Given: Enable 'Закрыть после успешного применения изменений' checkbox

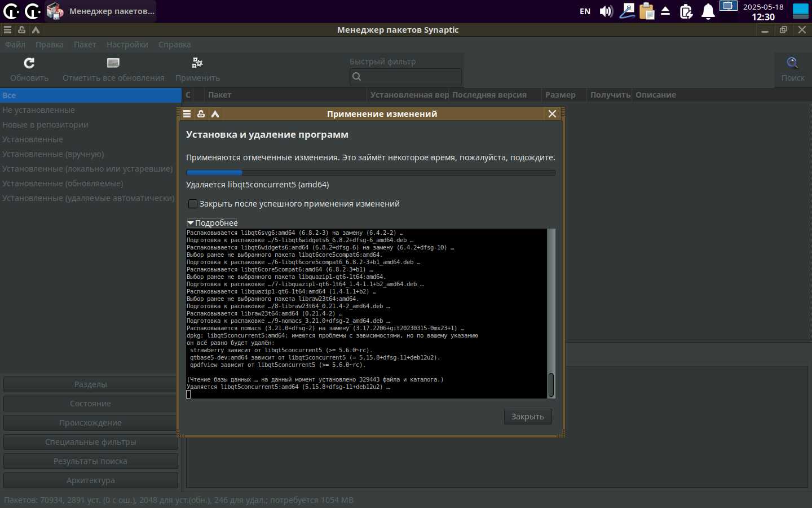Looking at the screenshot, I should pos(193,204).
